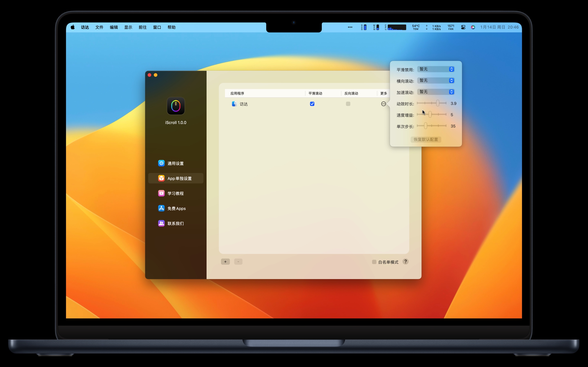Click 恢复默认配置 button
The image size is (588, 367).
click(426, 140)
